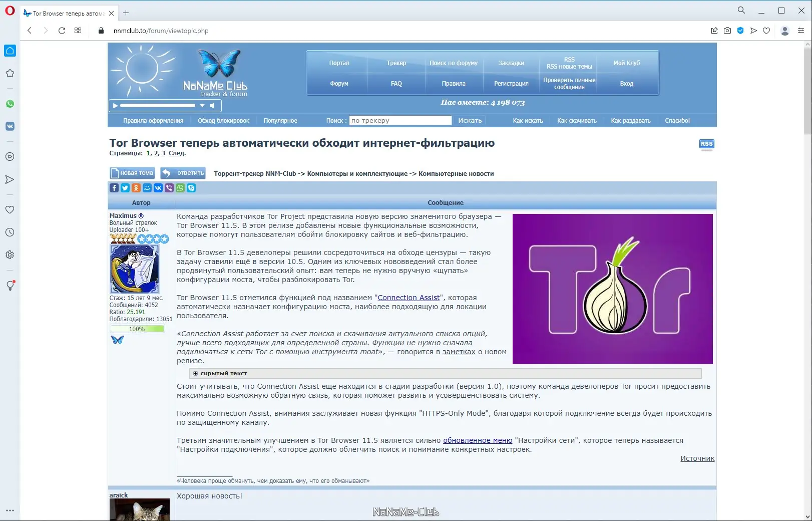Click the ответить reply button
Viewport: 812px width, 521px height.
(x=183, y=173)
